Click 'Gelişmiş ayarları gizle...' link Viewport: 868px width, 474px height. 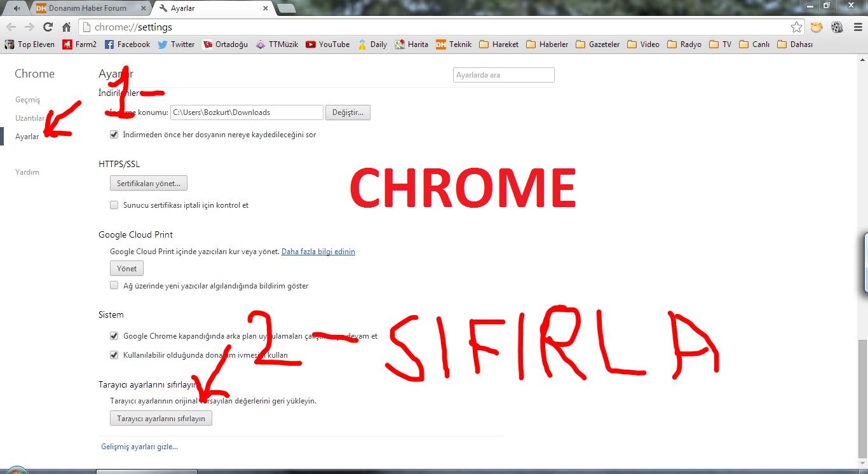pos(139,447)
